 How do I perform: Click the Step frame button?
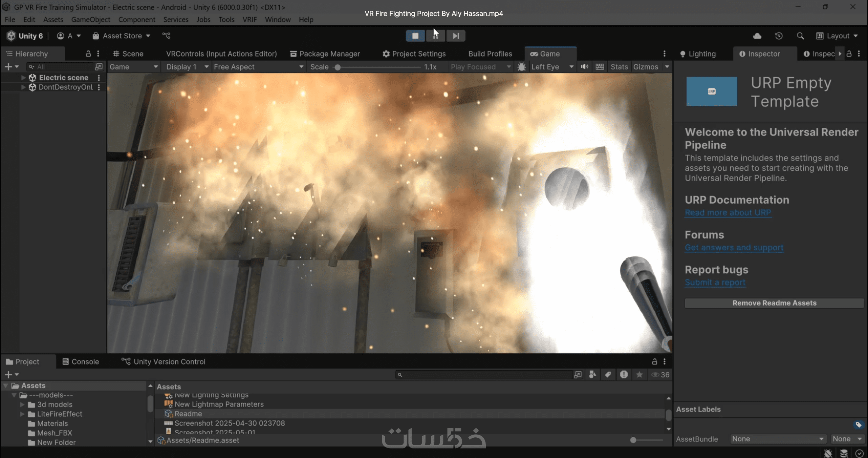click(x=456, y=36)
